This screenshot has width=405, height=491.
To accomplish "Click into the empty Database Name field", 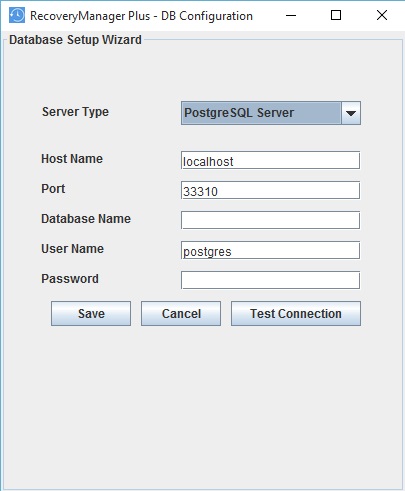I will click(x=270, y=220).
